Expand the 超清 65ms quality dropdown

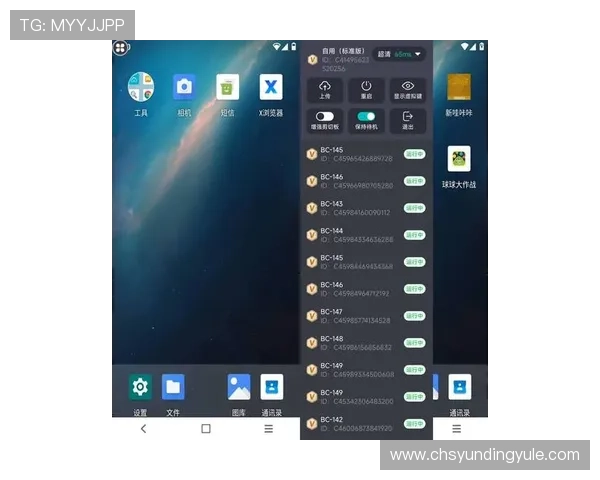pyautogui.click(x=400, y=54)
